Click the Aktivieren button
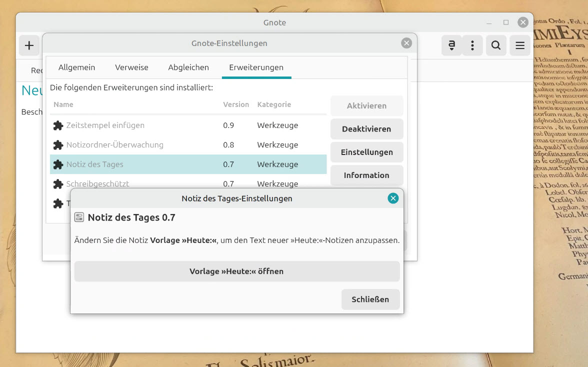 pyautogui.click(x=367, y=105)
